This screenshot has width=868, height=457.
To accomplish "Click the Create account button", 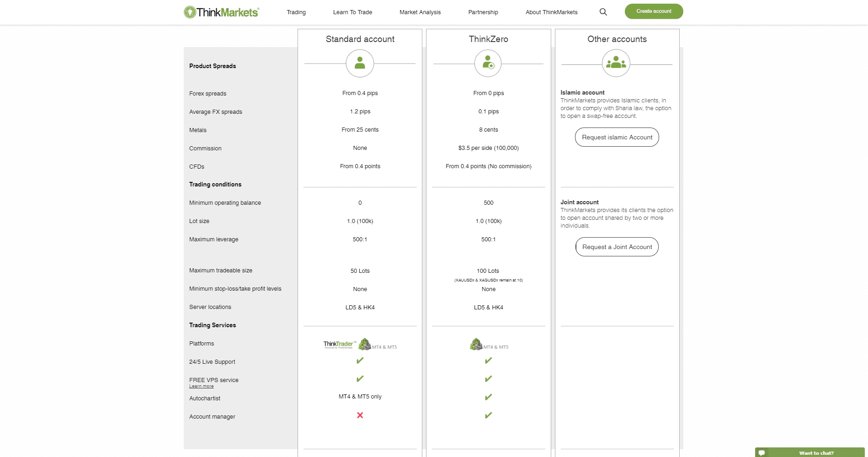I will tap(654, 11).
